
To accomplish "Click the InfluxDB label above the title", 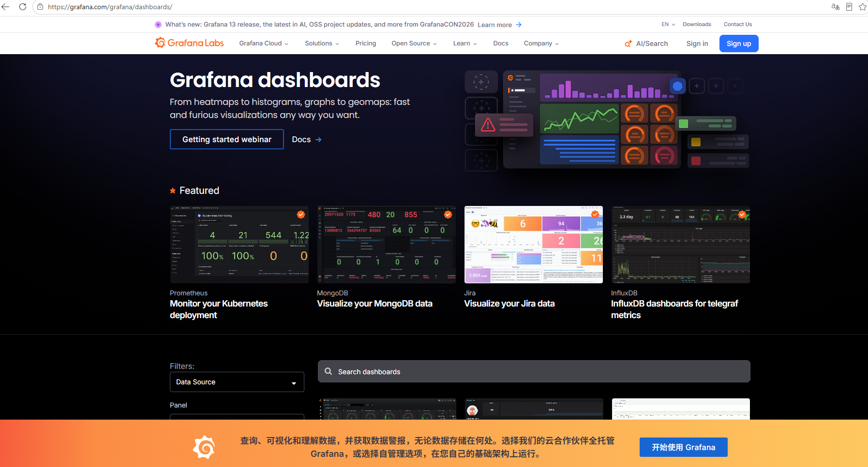I will tap(624, 293).
